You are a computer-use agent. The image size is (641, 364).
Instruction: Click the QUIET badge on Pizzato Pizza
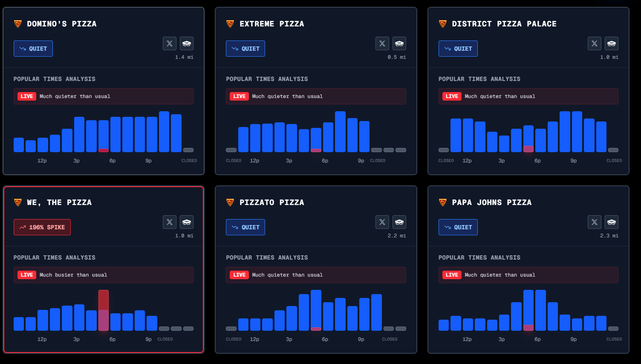245,227
